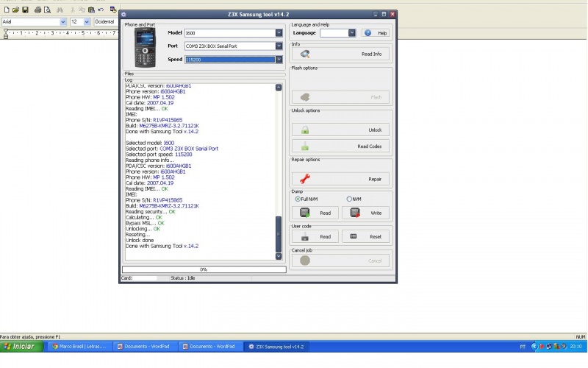588x368 pixels.
Task: Click the Cancel job button
Action: [340, 261]
